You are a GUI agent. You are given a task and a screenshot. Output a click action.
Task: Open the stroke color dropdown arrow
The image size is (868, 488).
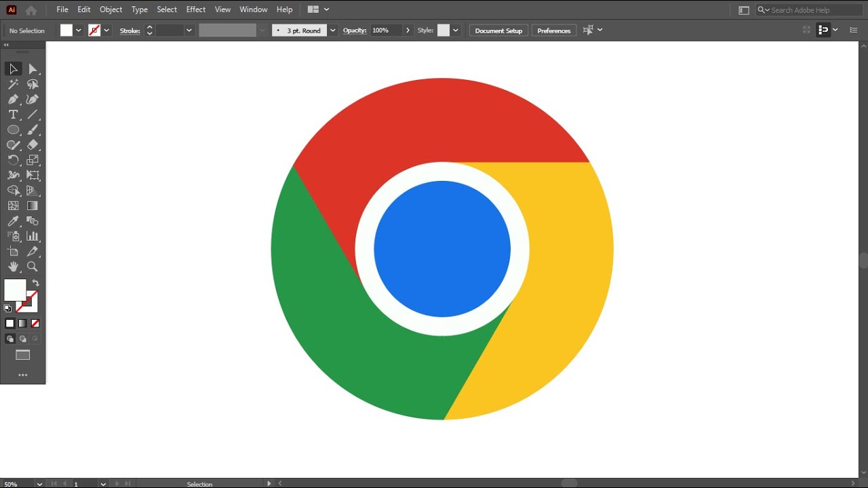click(106, 30)
